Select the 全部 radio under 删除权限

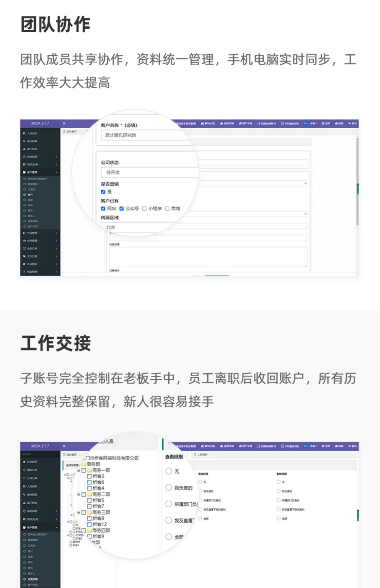coord(279,518)
